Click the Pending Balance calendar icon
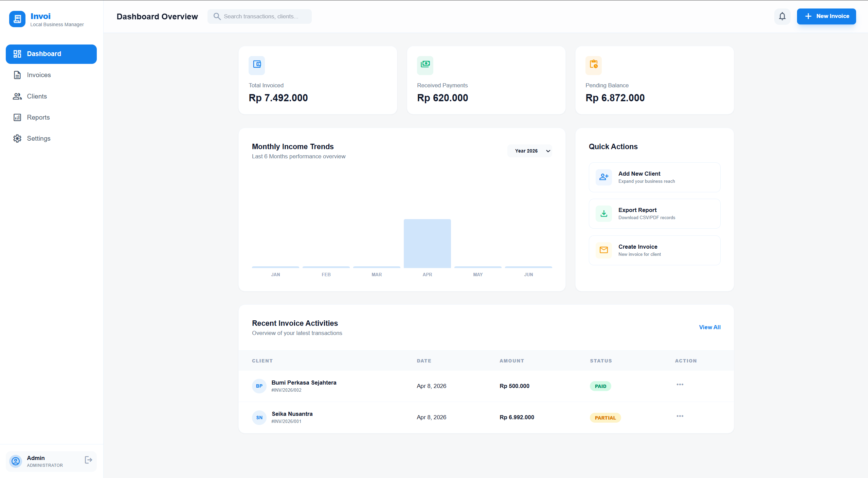 [x=593, y=65]
